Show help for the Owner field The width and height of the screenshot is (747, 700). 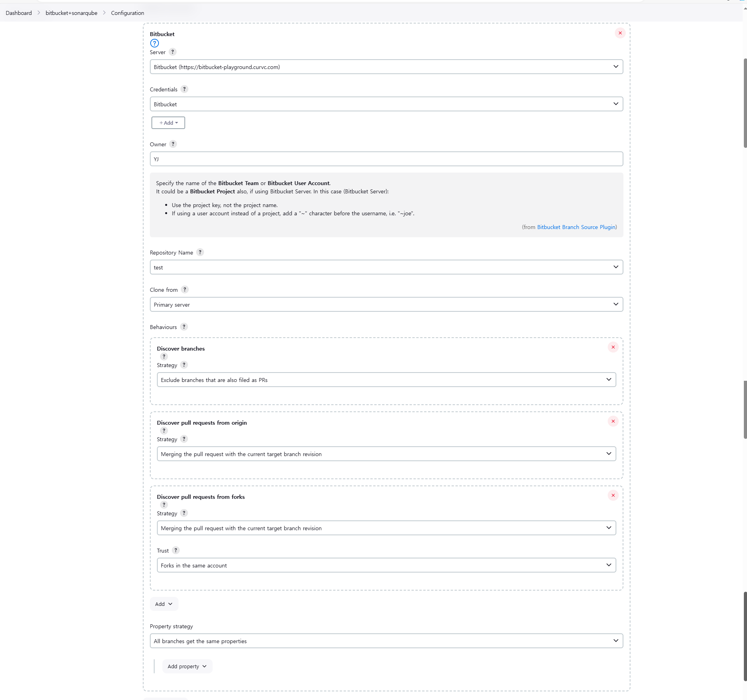tap(173, 144)
